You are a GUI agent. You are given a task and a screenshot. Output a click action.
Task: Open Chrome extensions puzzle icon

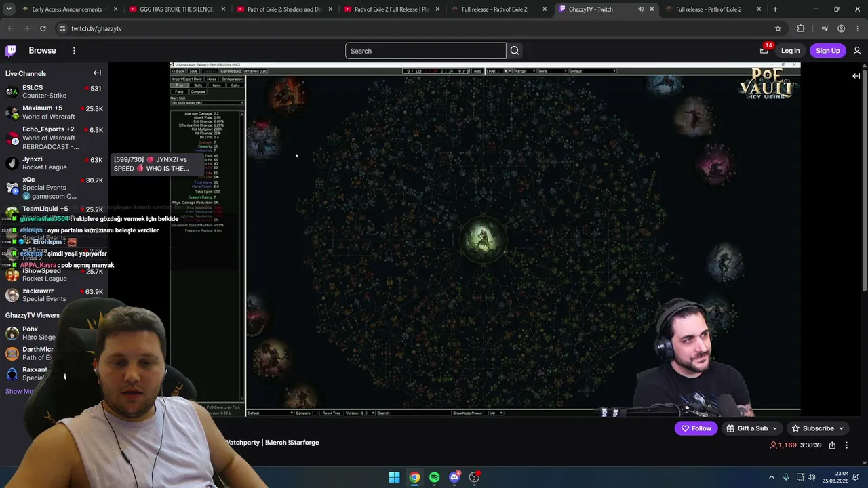coord(801,28)
